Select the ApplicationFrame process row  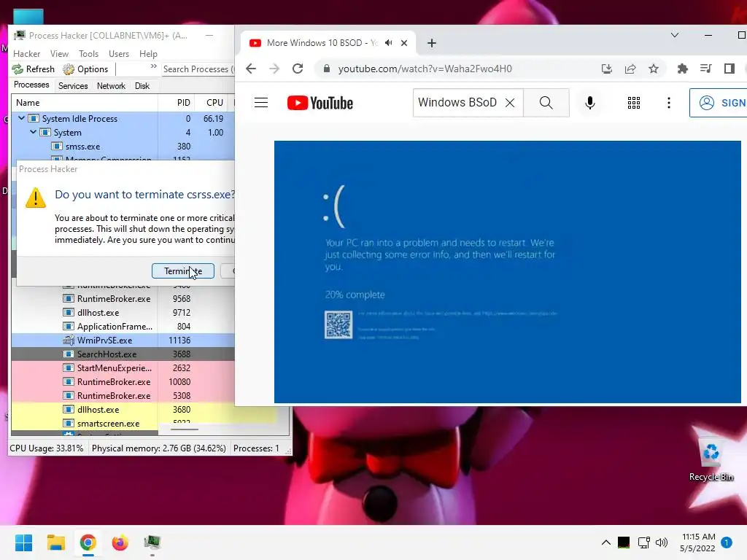click(x=123, y=326)
